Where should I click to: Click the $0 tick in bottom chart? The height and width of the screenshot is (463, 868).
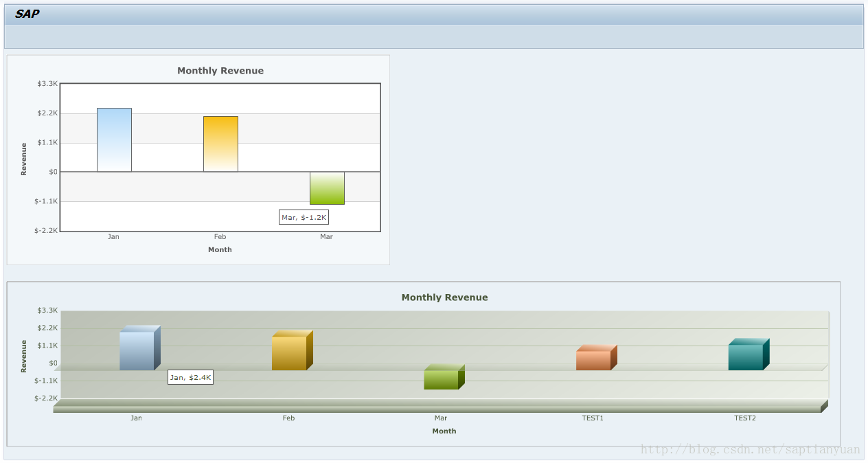(53, 363)
